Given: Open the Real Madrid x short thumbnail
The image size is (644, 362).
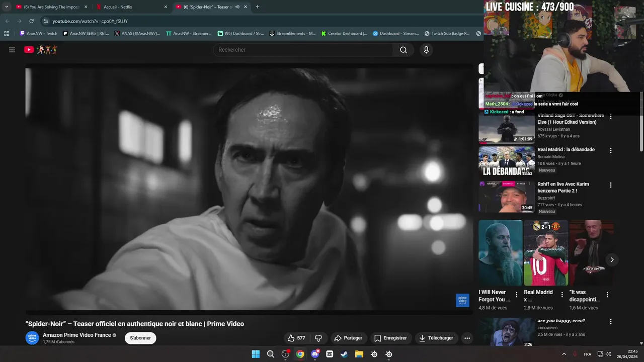Looking at the screenshot, I should pos(546,252).
